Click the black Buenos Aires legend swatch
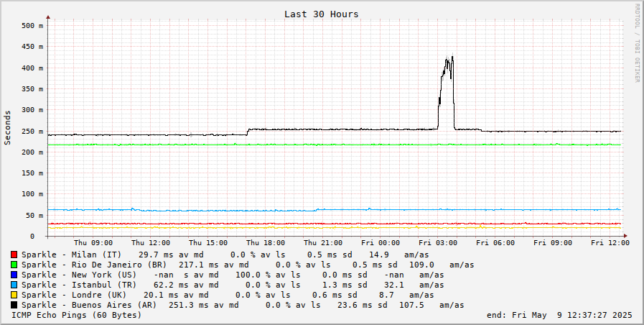The image size is (644, 325). coord(14,306)
